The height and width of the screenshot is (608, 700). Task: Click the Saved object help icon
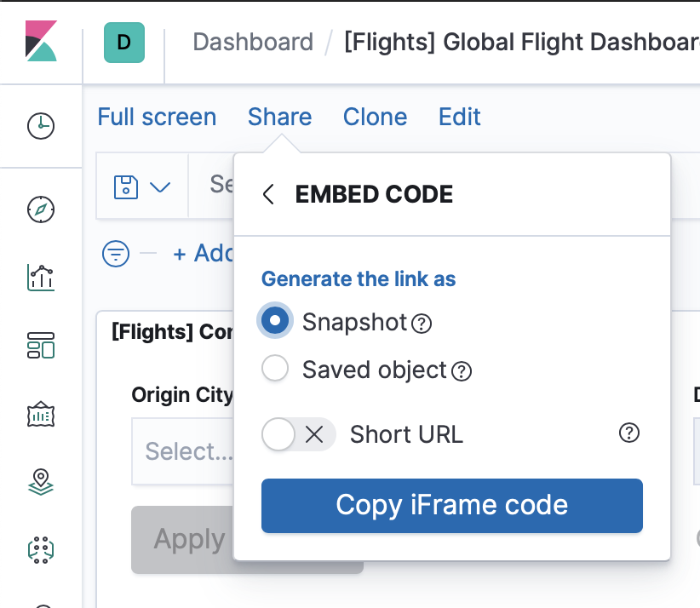[461, 371]
